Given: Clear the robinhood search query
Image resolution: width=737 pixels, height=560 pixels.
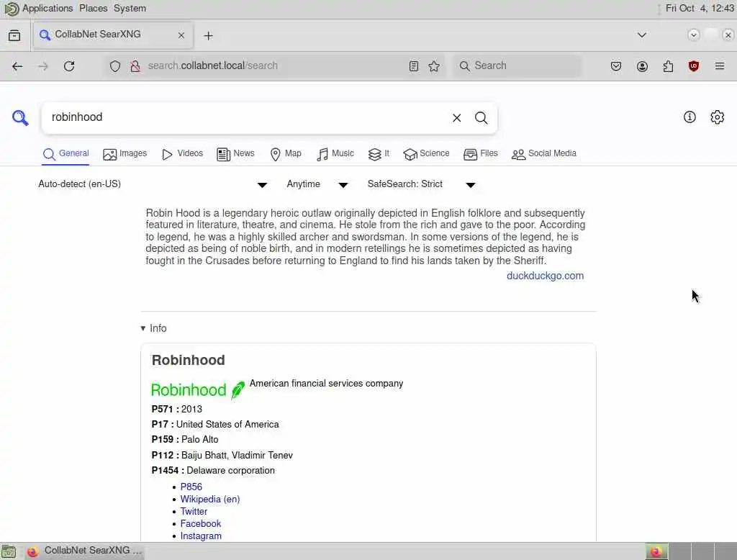Looking at the screenshot, I should tap(456, 117).
